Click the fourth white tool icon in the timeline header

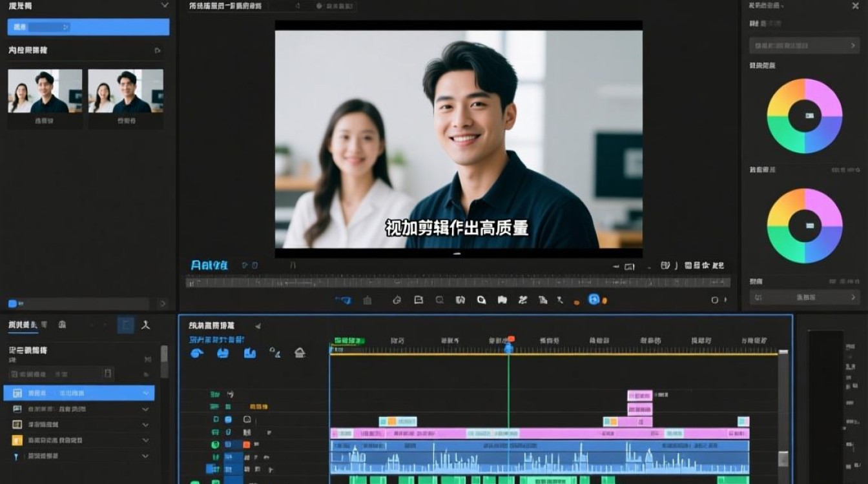[x=275, y=353]
